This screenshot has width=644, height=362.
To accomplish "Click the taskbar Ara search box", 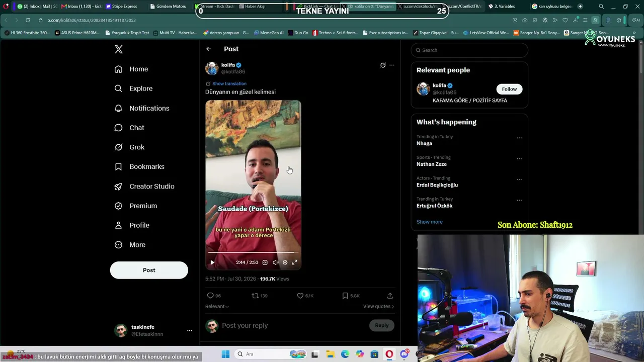I will click(x=272, y=354).
